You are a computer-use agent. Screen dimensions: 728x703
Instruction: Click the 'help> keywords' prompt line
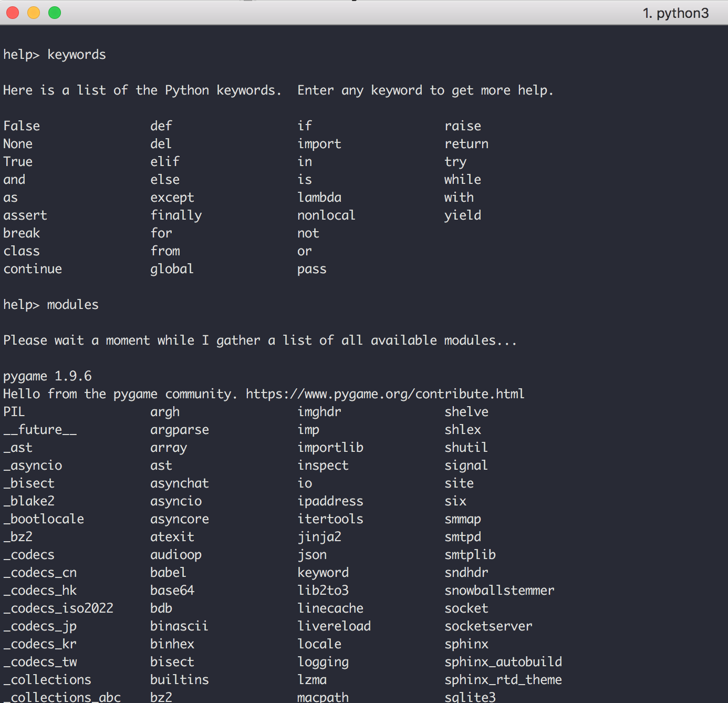[x=55, y=55]
